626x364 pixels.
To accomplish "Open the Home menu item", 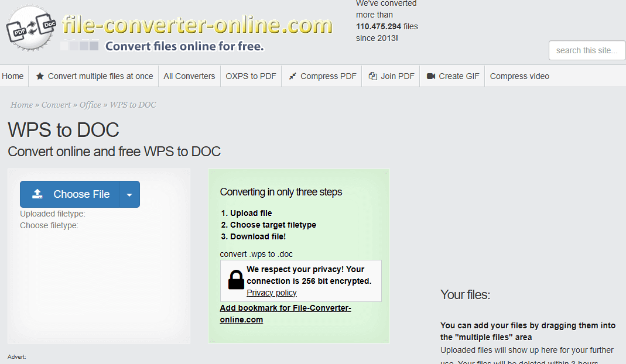I will tap(13, 76).
